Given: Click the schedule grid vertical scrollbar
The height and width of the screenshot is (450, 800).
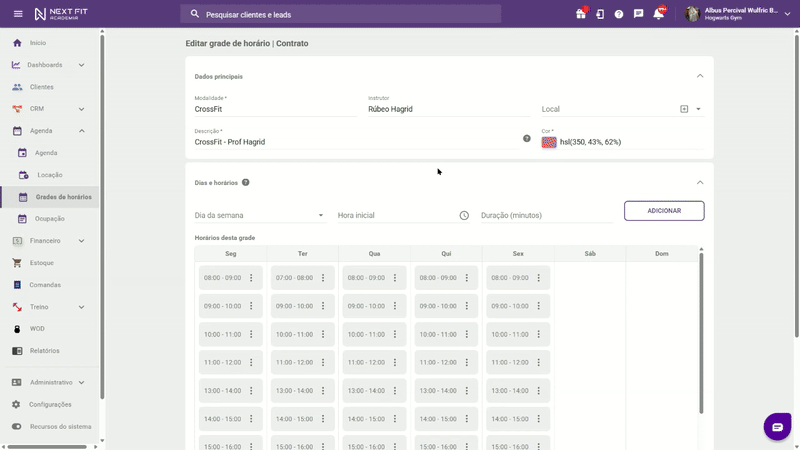Looking at the screenshot, I should tap(701, 333).
